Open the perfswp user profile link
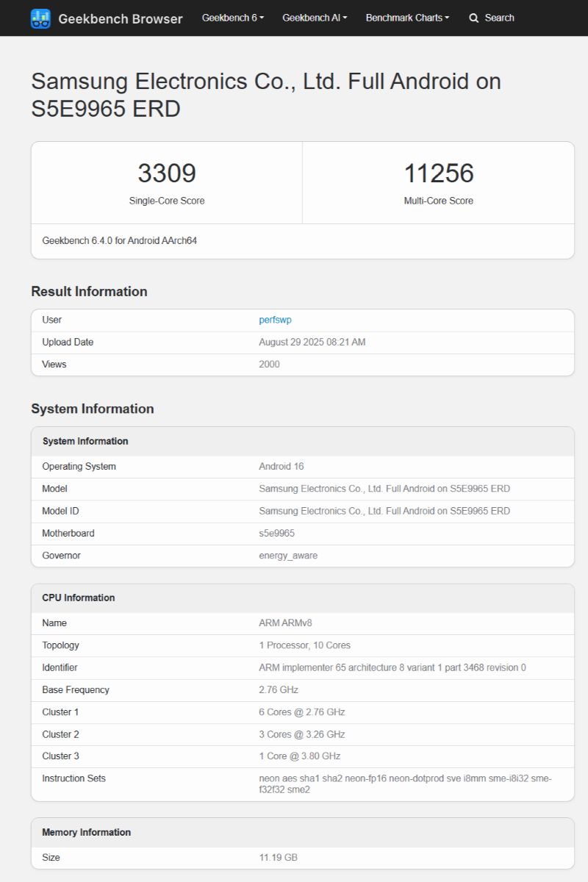The width and height of the screenshot is (588, 882). (x=276, y=320)
